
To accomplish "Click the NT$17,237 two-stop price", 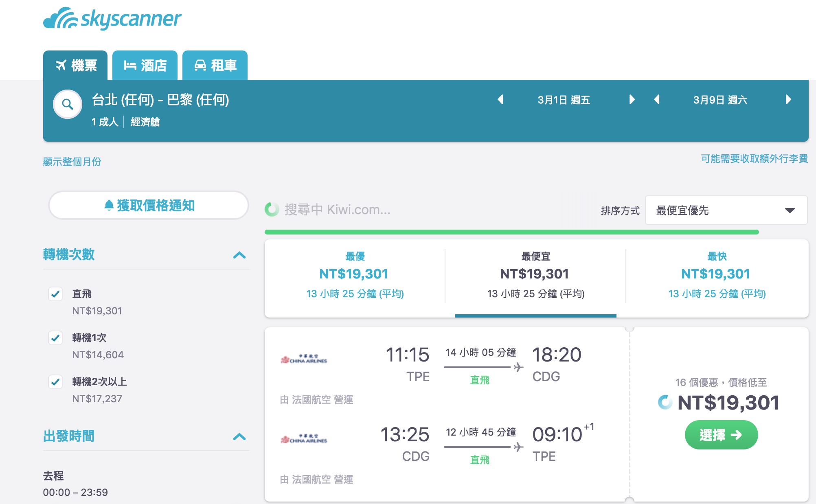I will 97,399.
